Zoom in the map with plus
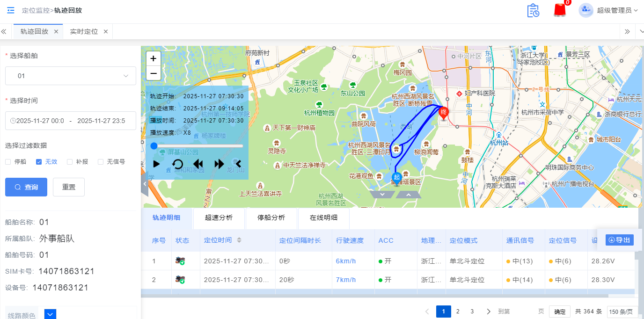This screenshot has height=319, width=644. point(153,58)
